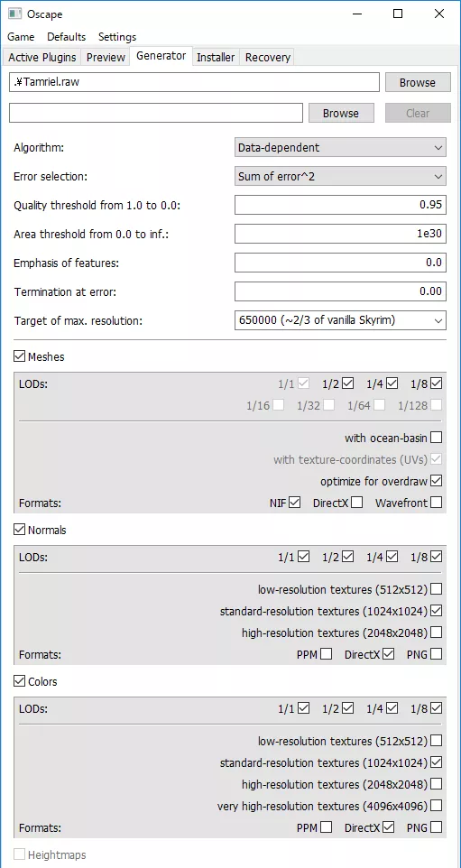The height and width of the screenshot is (868, 461).
Task: Uncheck the Meshes 1/8 LOD checkbox
Action: [x=436, y=383]
